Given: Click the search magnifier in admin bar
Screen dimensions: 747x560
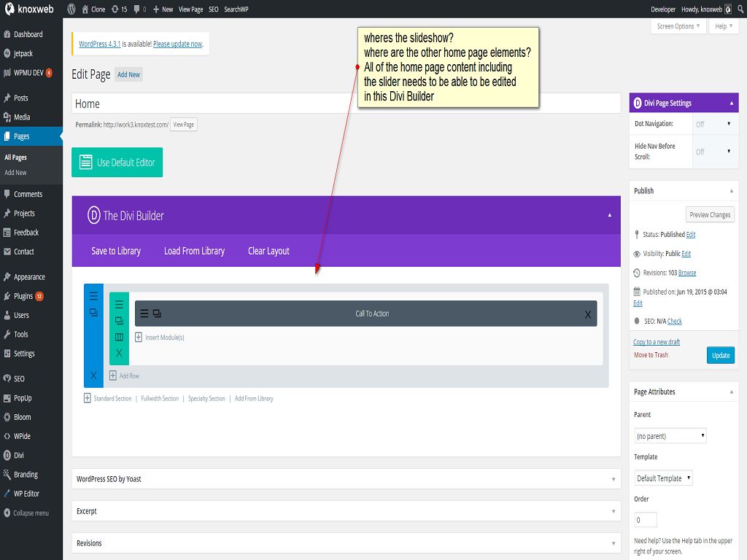Looking at the screenshot, I should 741,9.
